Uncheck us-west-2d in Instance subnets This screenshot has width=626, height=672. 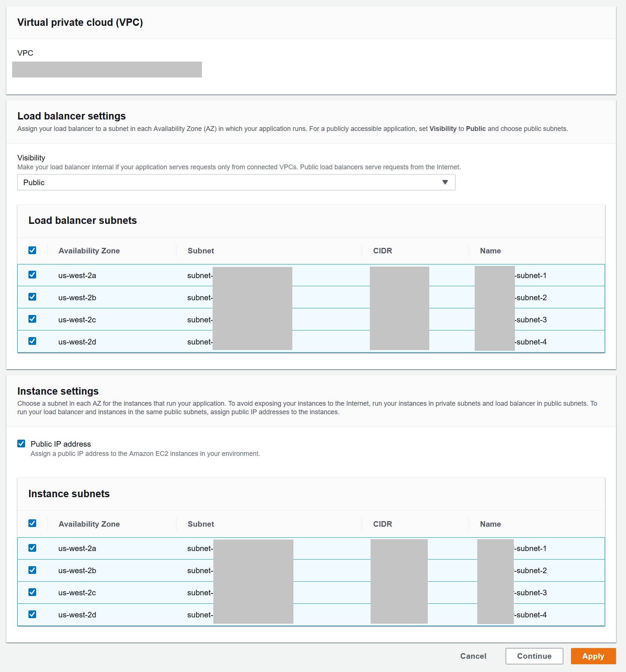[32, 614]
